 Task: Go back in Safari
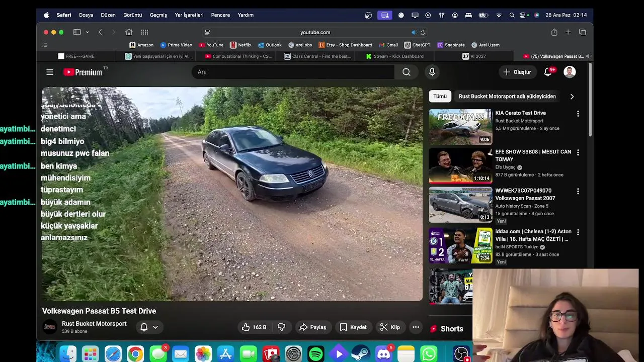pos(100,32)
